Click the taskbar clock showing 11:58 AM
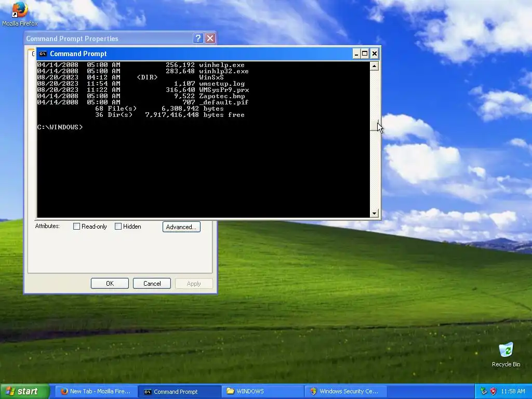532x399 pixels. pos(513,391)
